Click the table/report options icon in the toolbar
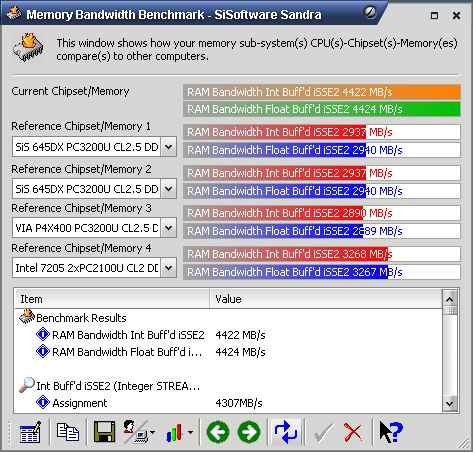The width and height of the screenshot is (473, 452). tap(30, 432)
